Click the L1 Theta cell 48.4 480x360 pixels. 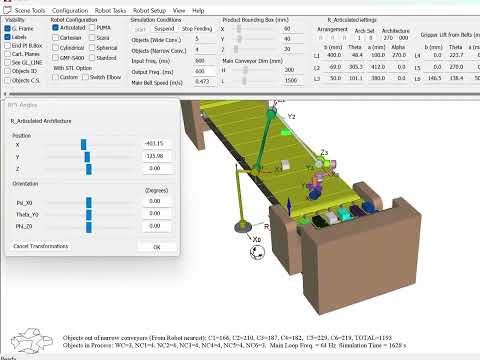click(357, 55)
